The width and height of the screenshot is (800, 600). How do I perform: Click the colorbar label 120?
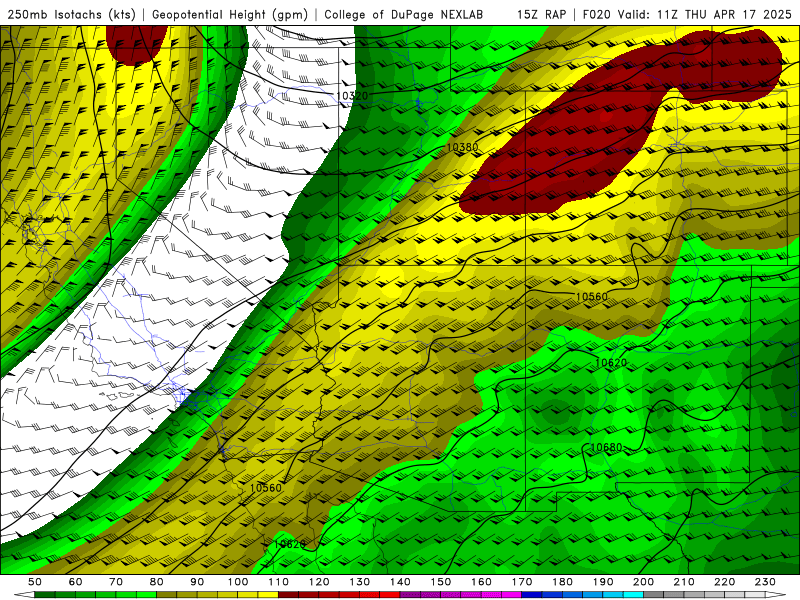(319, 582)
